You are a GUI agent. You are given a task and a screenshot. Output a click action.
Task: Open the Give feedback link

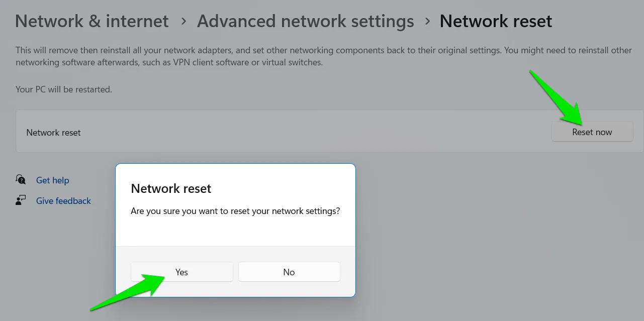[63, 201]
